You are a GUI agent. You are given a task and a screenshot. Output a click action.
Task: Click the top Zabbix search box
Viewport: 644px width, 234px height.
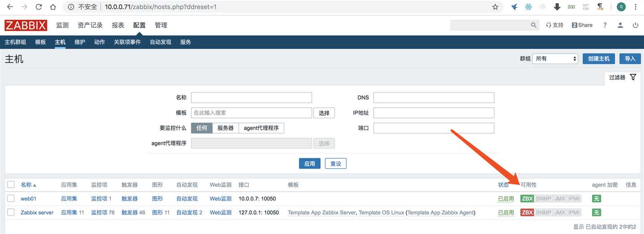[x=490, y=25]
